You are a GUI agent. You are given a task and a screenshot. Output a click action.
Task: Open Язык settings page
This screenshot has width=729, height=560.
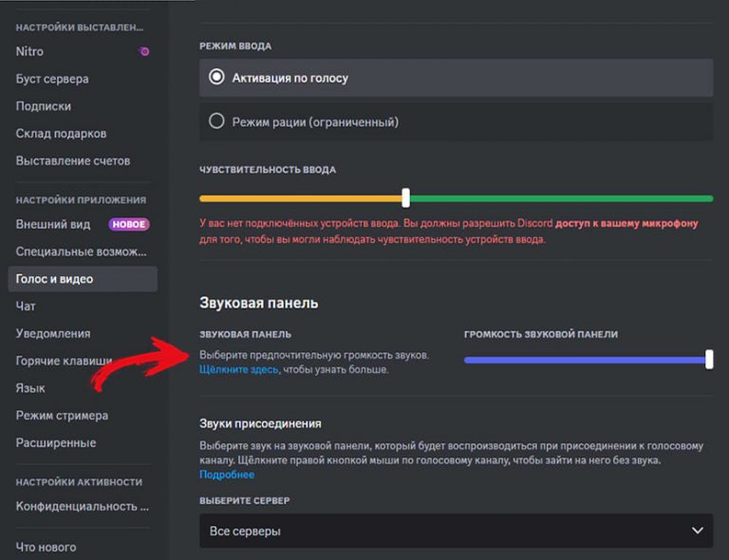pyautogui.click(x=30, y=388)
